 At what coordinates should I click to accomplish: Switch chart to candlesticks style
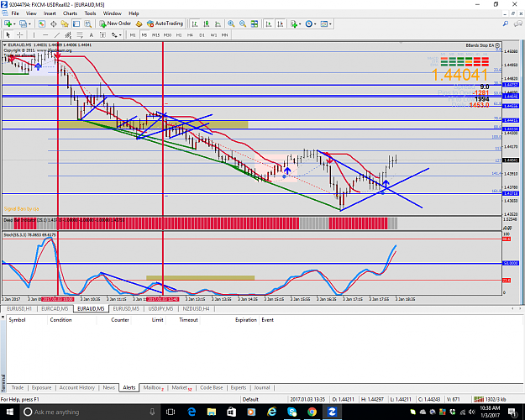pos(207,24)
